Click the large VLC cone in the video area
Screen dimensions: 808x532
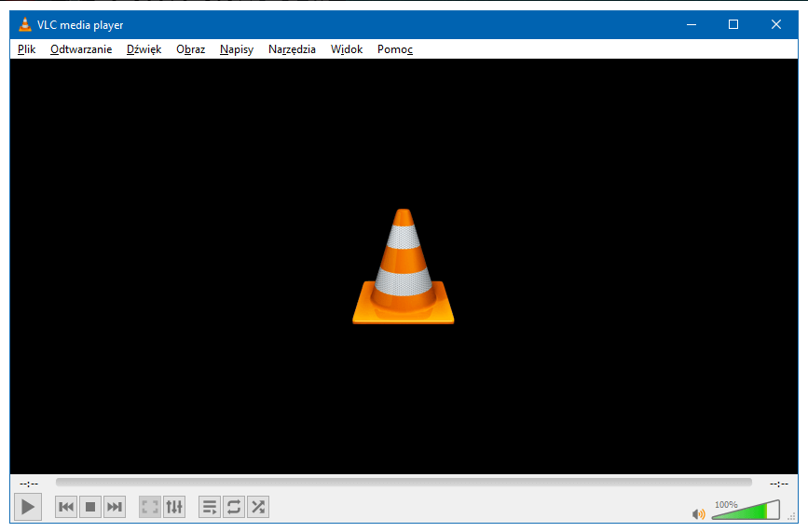(x=403, y=266)
